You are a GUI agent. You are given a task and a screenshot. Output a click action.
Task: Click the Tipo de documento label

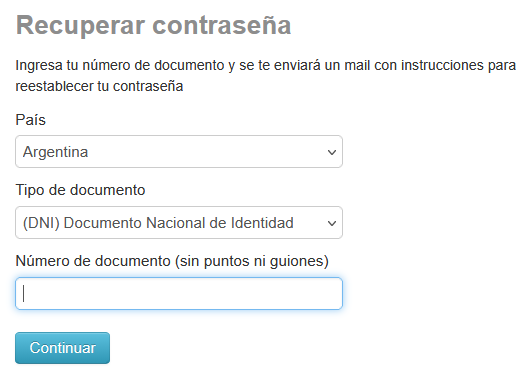(80, 190)
